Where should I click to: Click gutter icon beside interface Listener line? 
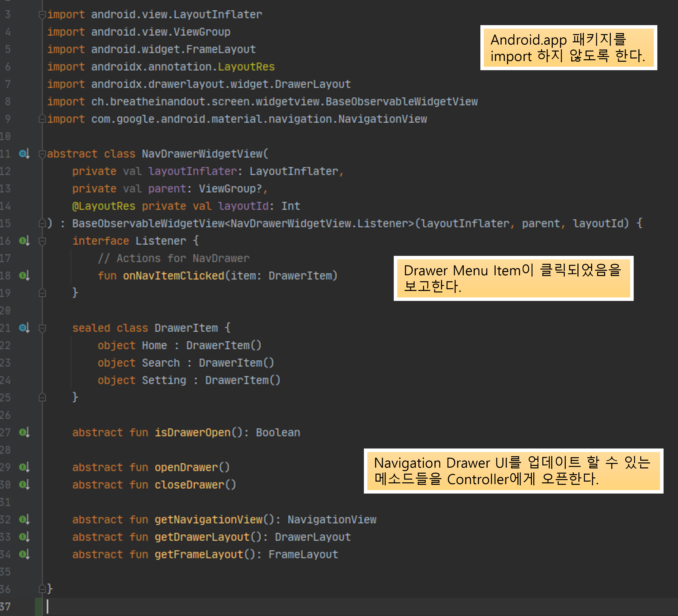(x=24, y=241)
